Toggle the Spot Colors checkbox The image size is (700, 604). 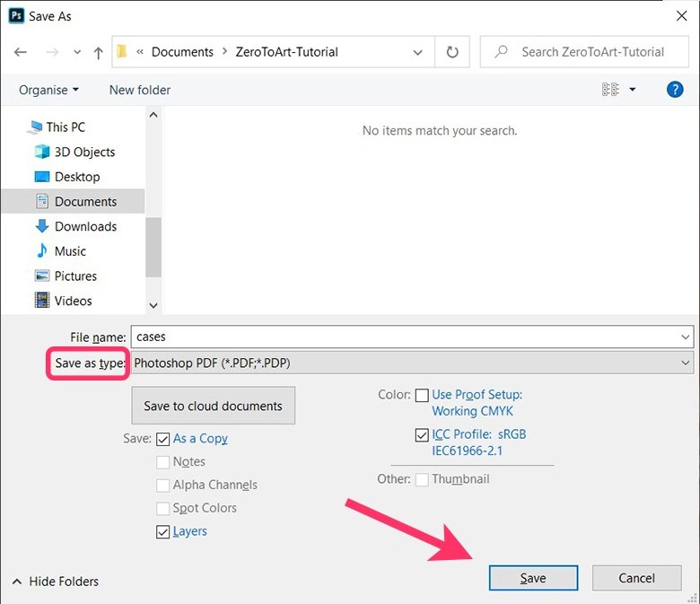tap(162, 508)
